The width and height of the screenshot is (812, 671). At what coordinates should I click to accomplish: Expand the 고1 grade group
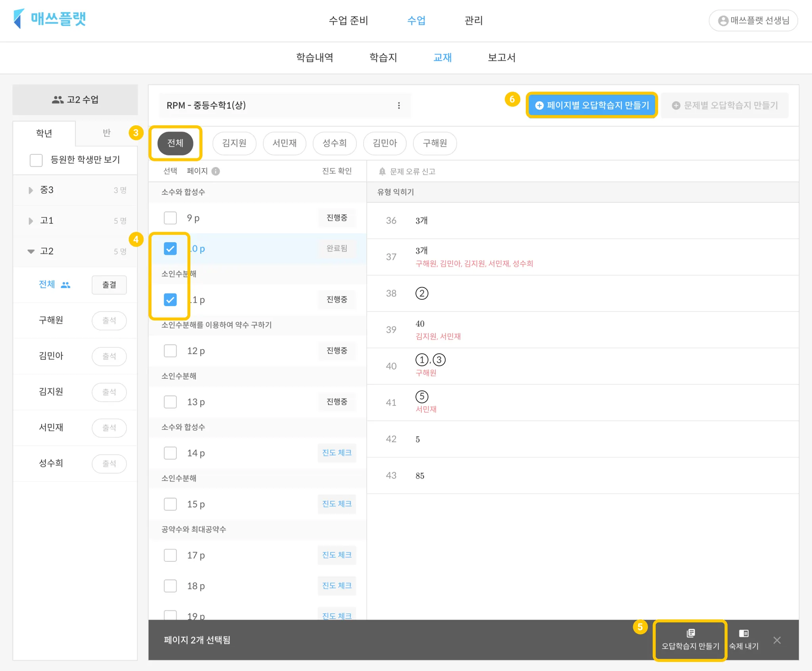click(31, 221)
